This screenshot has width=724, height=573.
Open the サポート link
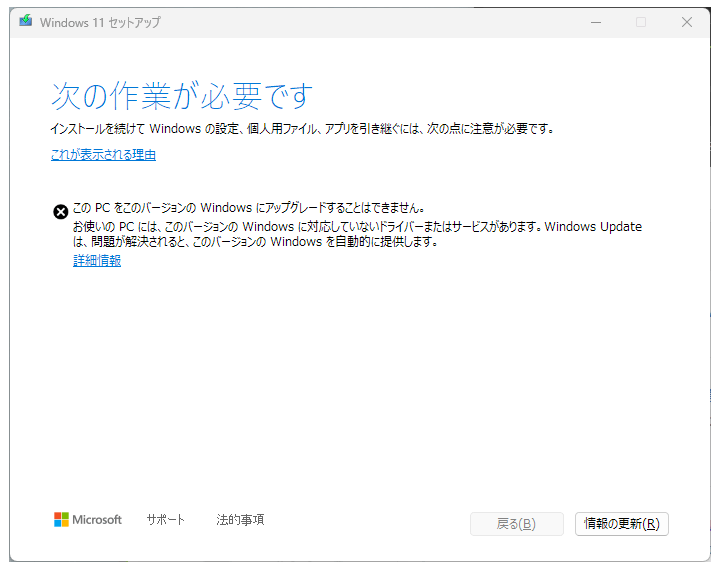click(x=165, y=519)
